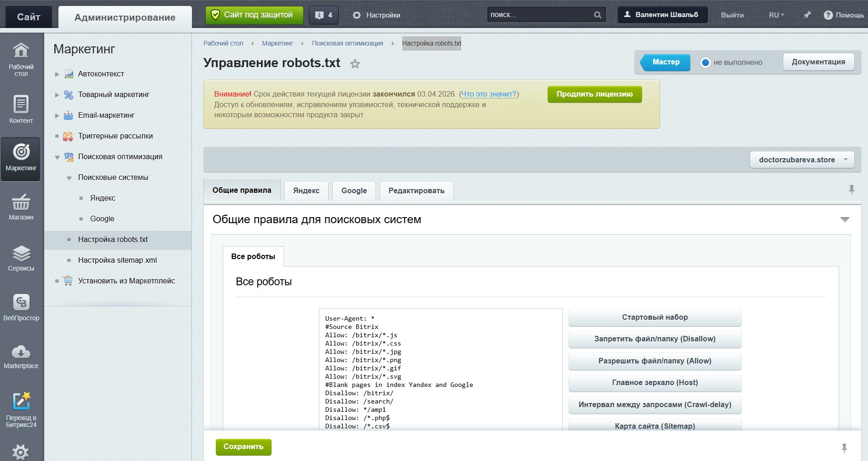Open the Рабочий стол sidebar icon
Viewport: 868px width, 461px height.
point(21,59)
